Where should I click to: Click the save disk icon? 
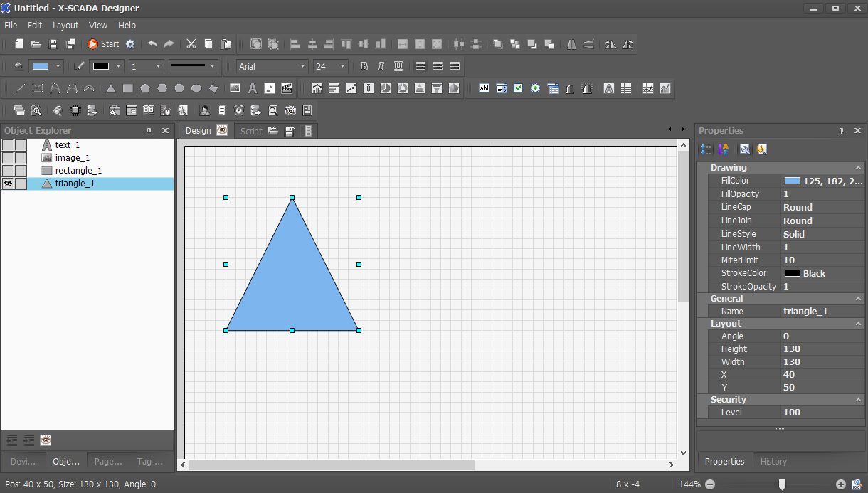pyautogui.click(x=53, y=44)
